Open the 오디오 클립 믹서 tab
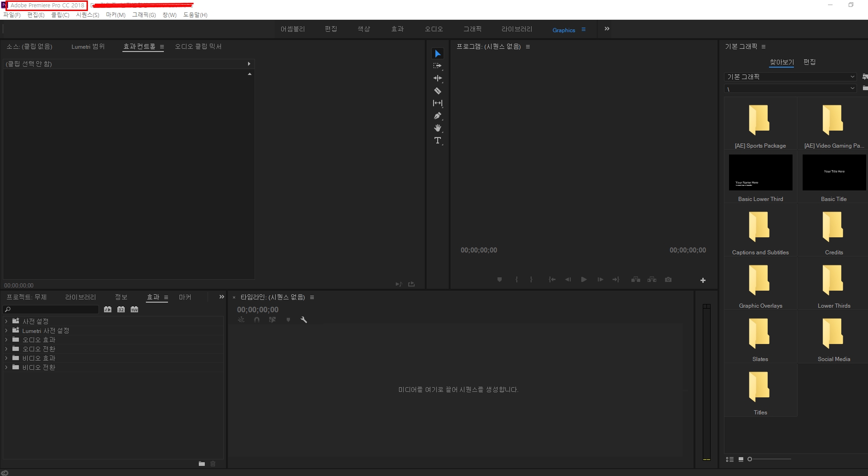The width and height of the screenshot is (868, 476). click(198, 46)
